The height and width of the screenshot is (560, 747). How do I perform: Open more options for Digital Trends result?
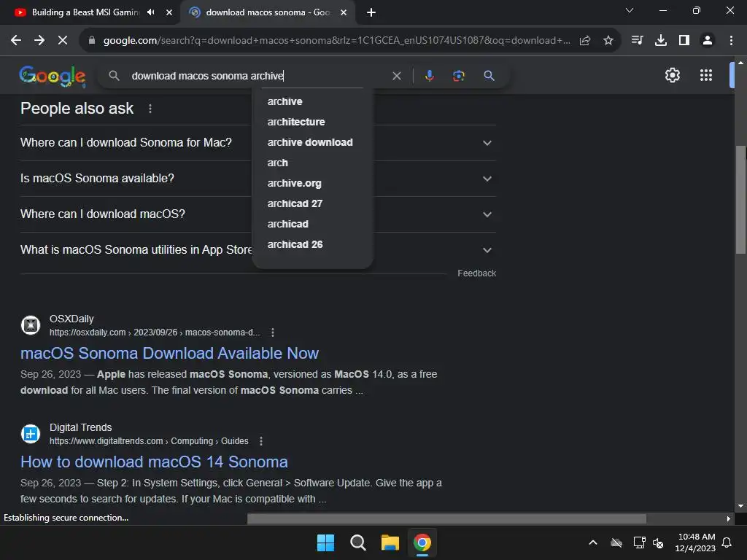[x=261, y=441]
